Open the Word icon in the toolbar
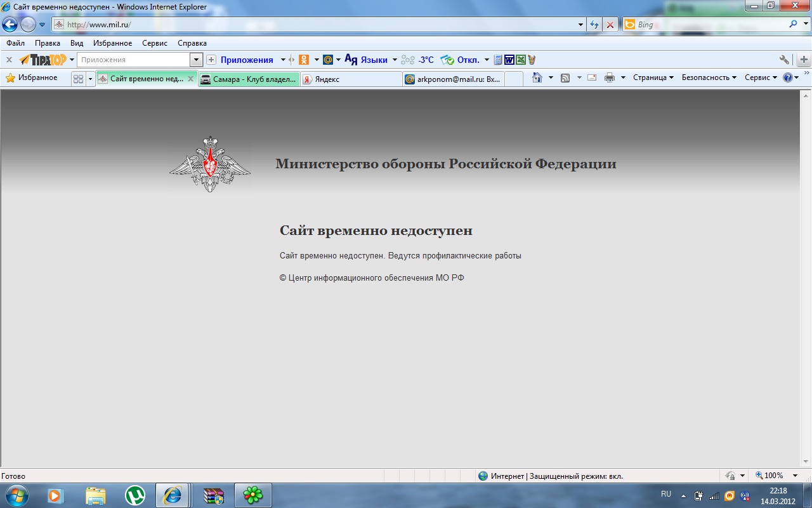Image resolution: width=812 pixels, height=508 pixels. pos(509,60)
